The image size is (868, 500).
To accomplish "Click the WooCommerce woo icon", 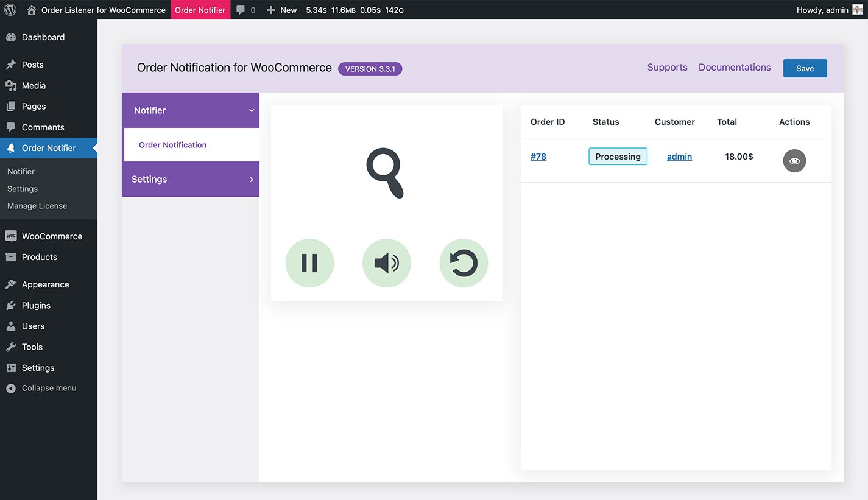I will (x=11, y=236).
